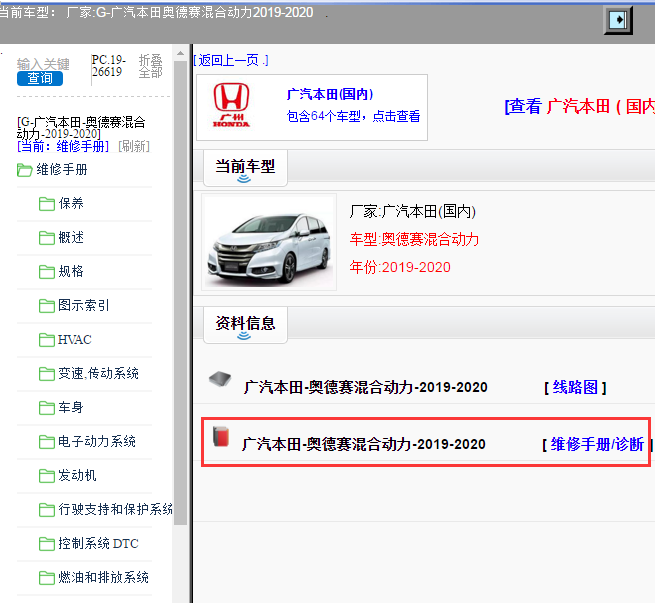655x603 pixels.
Task: Click the sidebar scrollbar up arrow
Action: [x=180, y=53]
